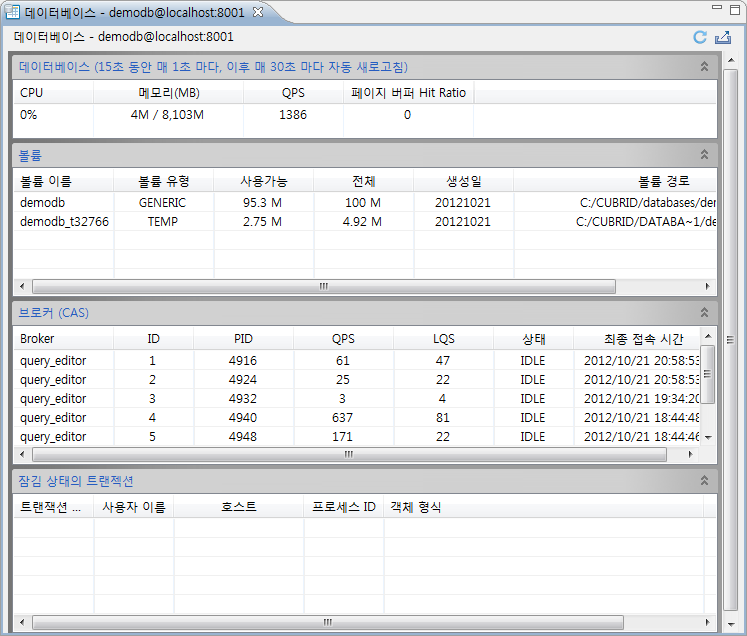This screenshot has width=747, height=636.
Task: Close the demodb@localhost:8001 tab
Action: (258, 11)
